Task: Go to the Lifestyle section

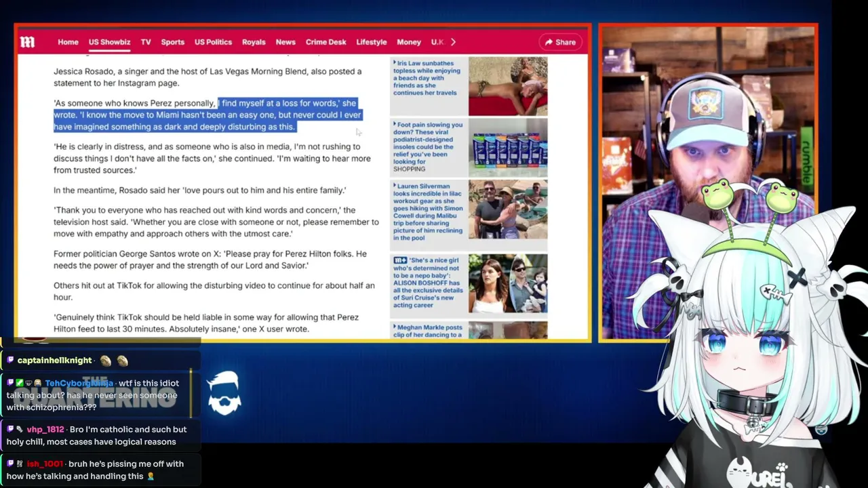Action: pyautogui.click(x=372, y=42)
